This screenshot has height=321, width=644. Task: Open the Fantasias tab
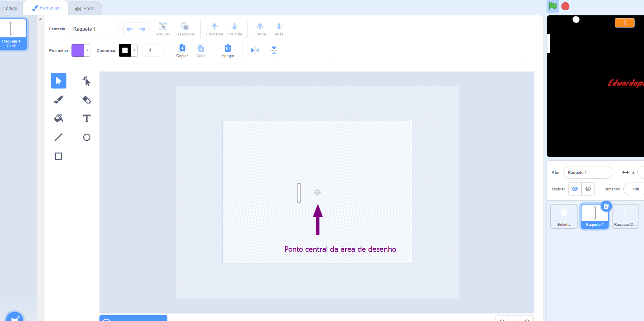[x=46, y=8]
